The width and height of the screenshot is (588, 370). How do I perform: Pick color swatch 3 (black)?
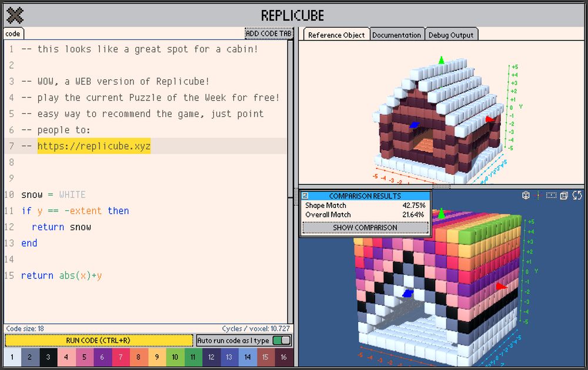click(48, 357)
